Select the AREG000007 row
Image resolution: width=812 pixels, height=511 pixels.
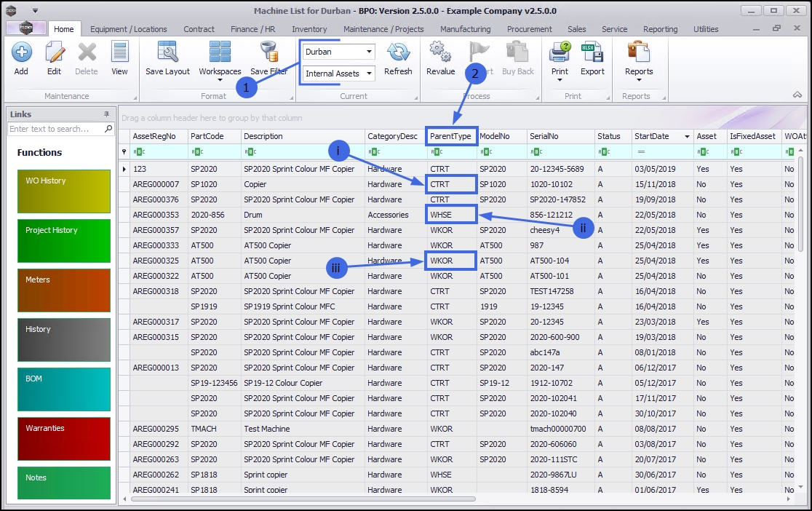(x=455, y=184)
